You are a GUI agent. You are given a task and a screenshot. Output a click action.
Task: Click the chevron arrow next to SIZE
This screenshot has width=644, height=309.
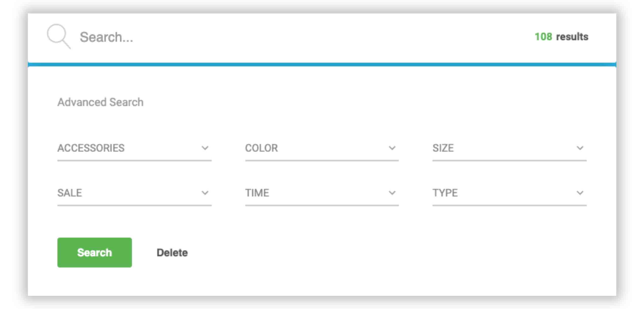580,148
